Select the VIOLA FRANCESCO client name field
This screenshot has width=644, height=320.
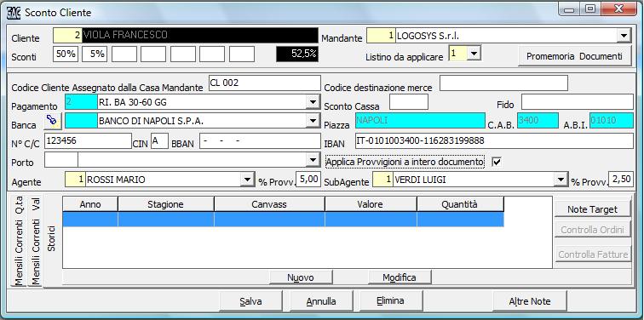[x=200, y=35]
